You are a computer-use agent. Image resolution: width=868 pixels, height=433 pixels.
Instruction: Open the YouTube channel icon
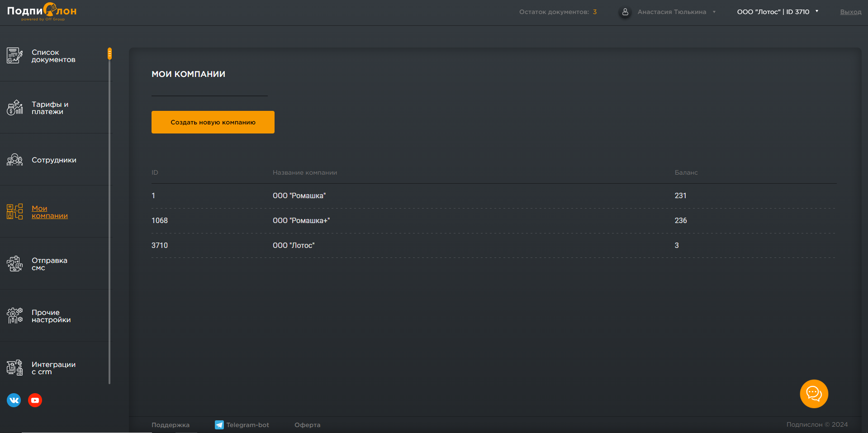[x=35, y=400]
